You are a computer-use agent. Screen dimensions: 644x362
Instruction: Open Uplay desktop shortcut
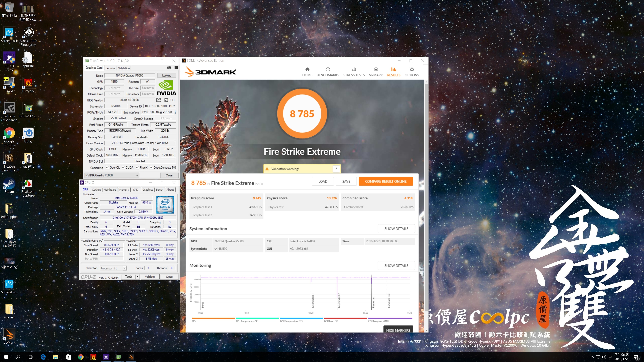(x=28, y=135)
